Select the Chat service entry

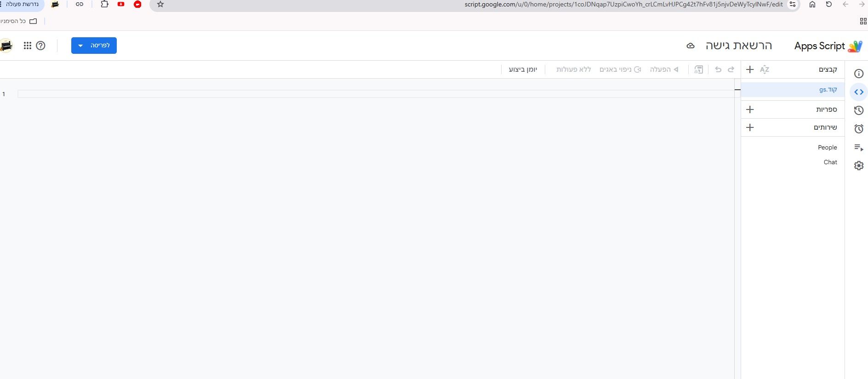[830, 162]
